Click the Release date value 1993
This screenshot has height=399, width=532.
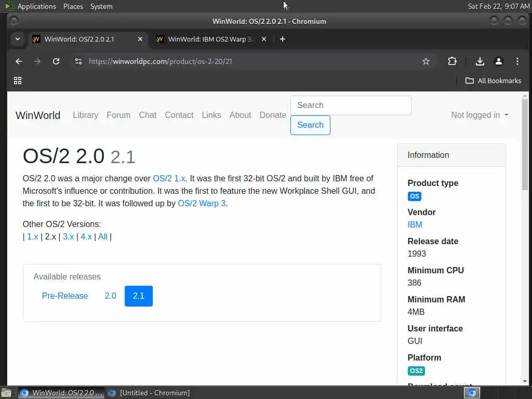pos(417,254)
